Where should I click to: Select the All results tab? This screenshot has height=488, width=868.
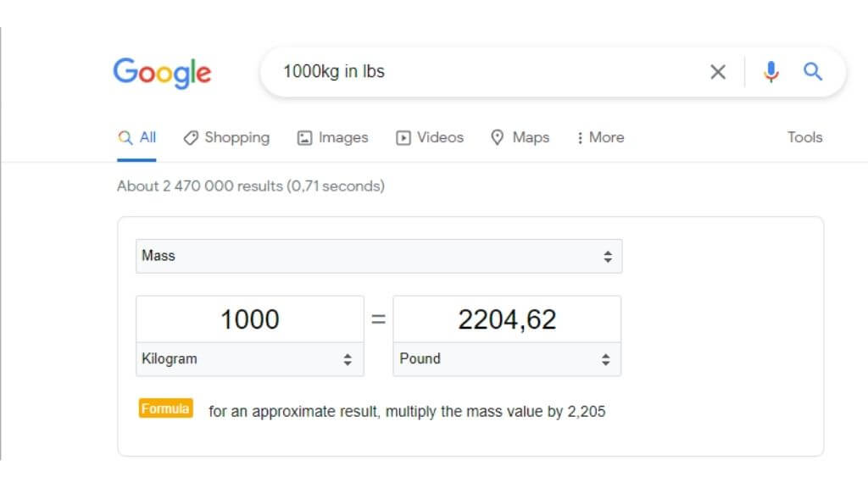click(137, 138)
